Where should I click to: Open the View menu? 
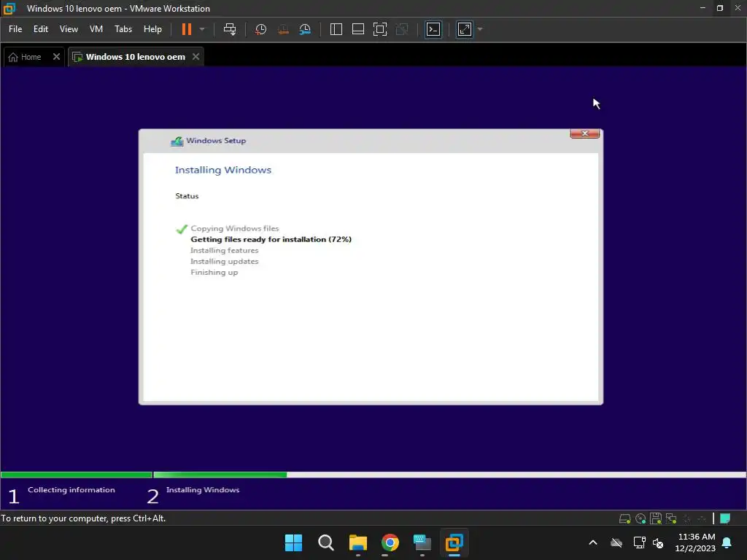click(x=69, y=29)
